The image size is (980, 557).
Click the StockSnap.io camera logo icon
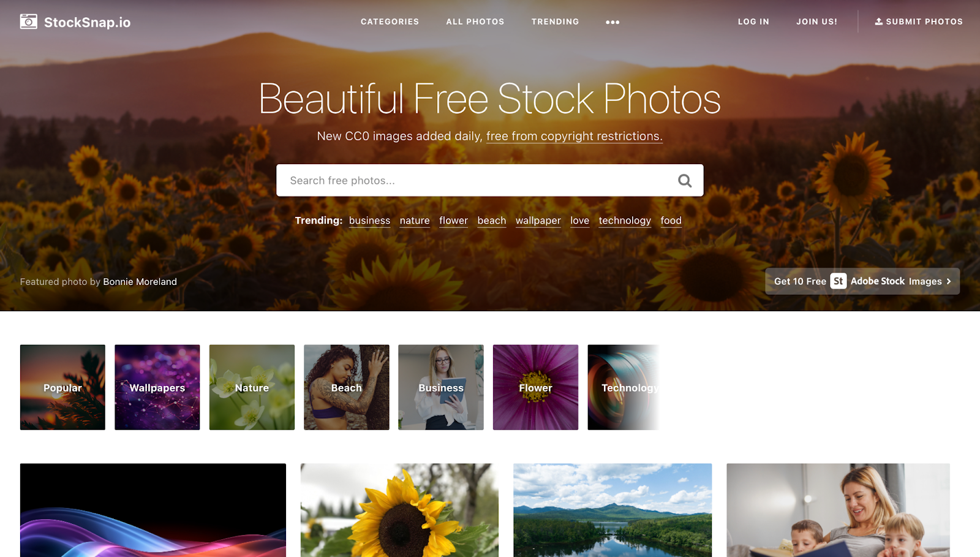pyautogui.click(x=28, y=21)
